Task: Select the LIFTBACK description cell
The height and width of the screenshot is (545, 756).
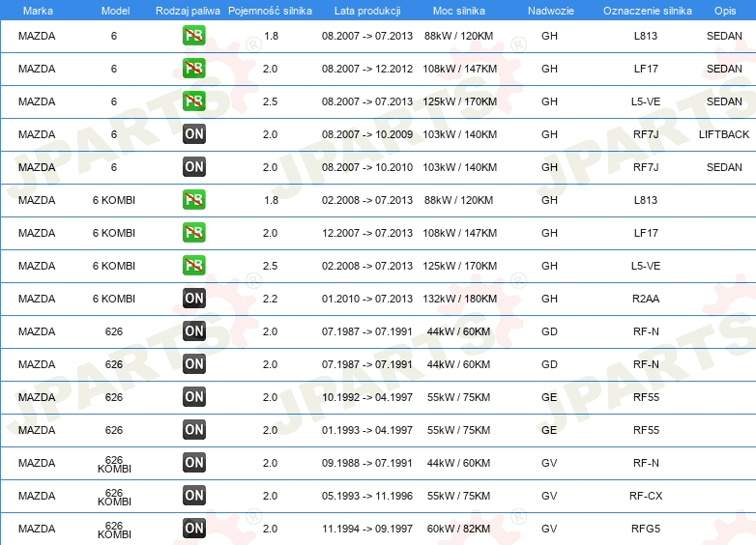Action: (x=724, y=134)
